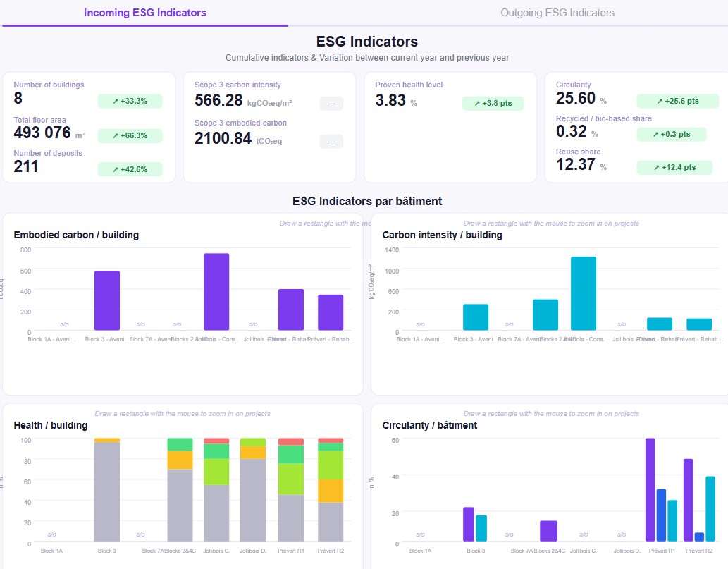Select the 12.37 reuse share value

click(x=576, y=164)
